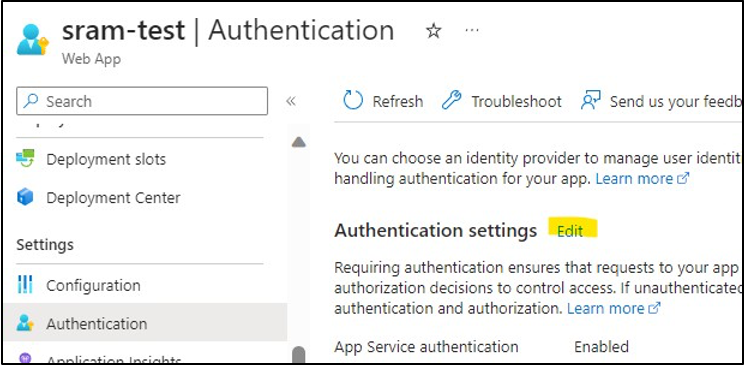
Task: Click the Authentication person icon in sidebar
Action: click(25, 323)
